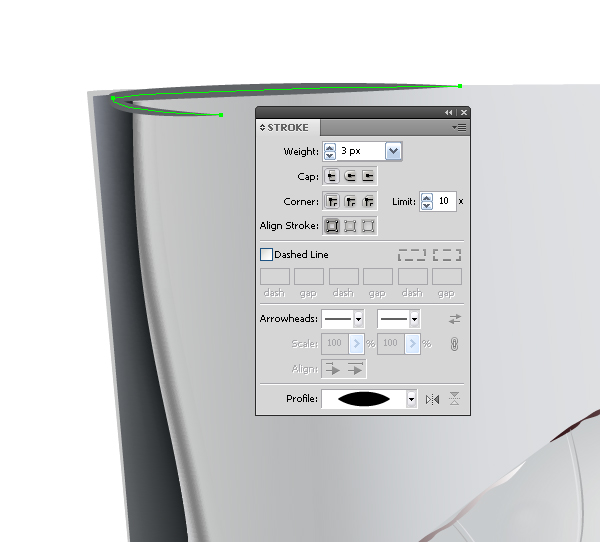Cycle Stroke panel options with tab arrows

coord(262,127)
